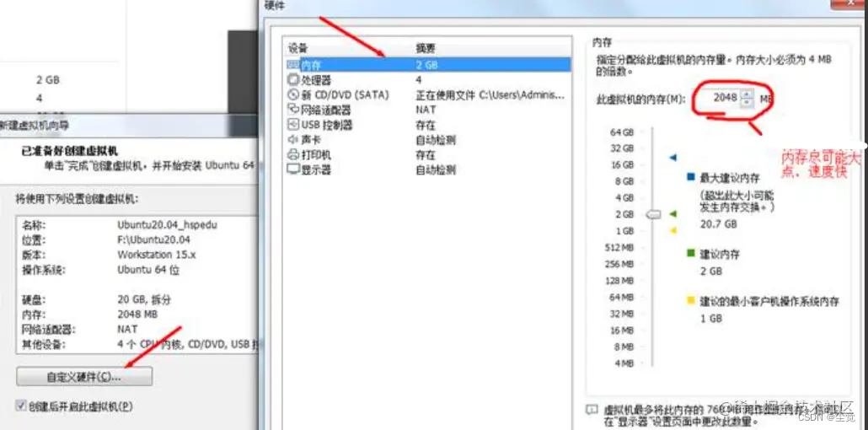
Task: Select the 新 CD/DVD (SATA) disc icon
Action: [x=292, y=94]
